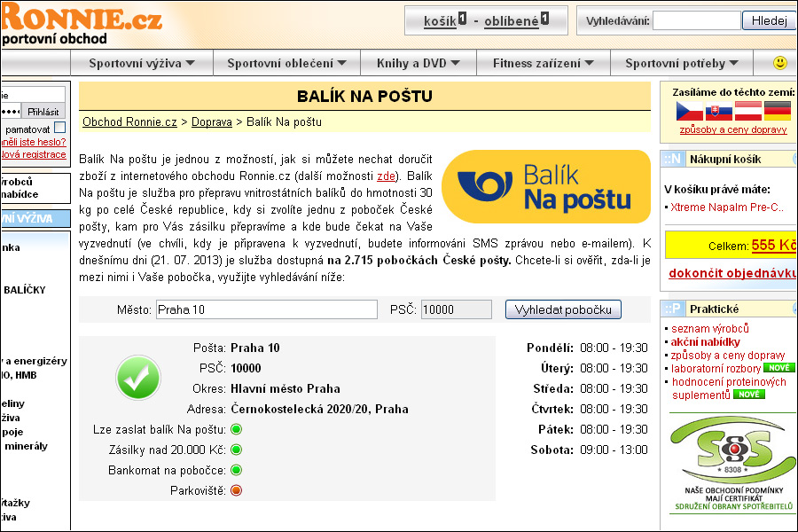Click the red Parkoviště indicator dot
The height and width of the screenshot is (532, 798).
(236, 490)
